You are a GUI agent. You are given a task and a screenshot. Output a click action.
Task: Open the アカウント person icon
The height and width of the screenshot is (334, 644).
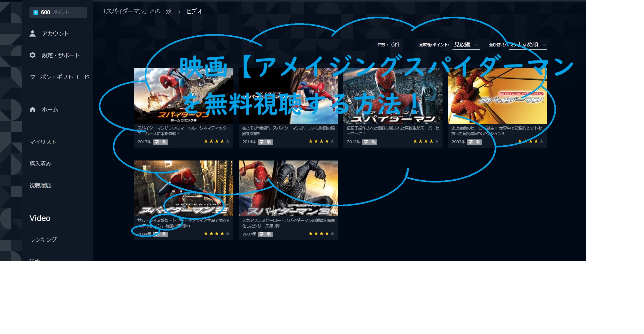pos(33,33)
